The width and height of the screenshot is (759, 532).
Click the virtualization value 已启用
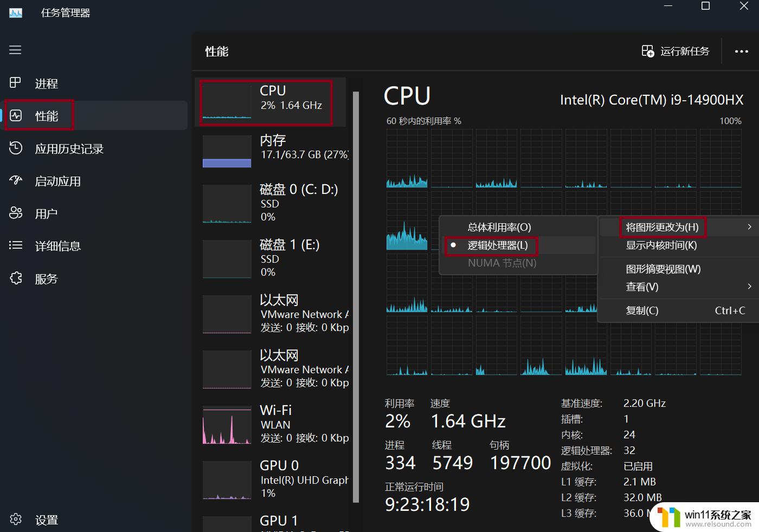[638, 466]
